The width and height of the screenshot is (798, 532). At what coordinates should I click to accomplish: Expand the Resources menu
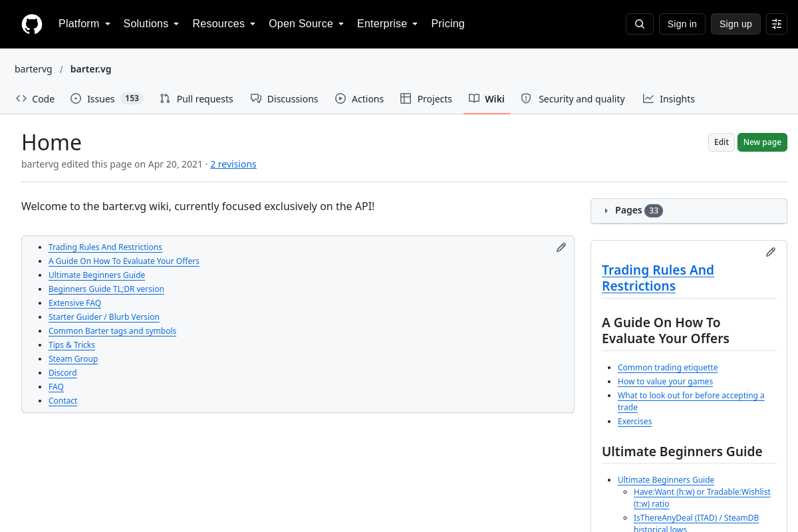coord(224,24)
